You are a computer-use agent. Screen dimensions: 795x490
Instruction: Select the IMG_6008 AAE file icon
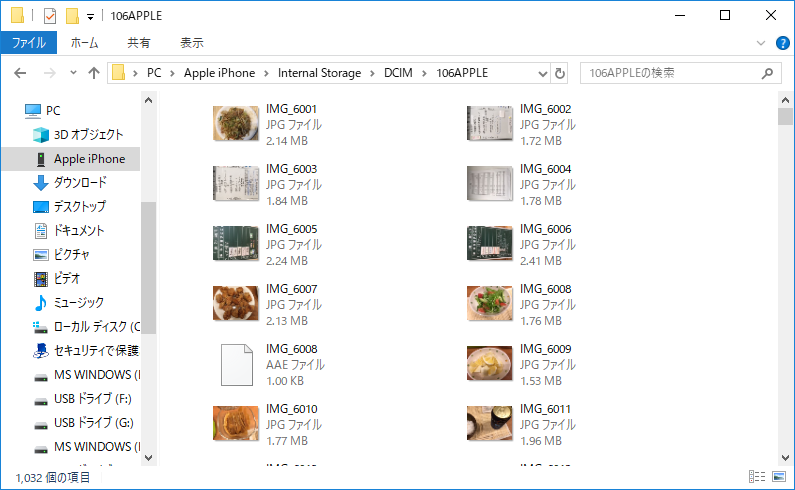(x=237, y=365)
